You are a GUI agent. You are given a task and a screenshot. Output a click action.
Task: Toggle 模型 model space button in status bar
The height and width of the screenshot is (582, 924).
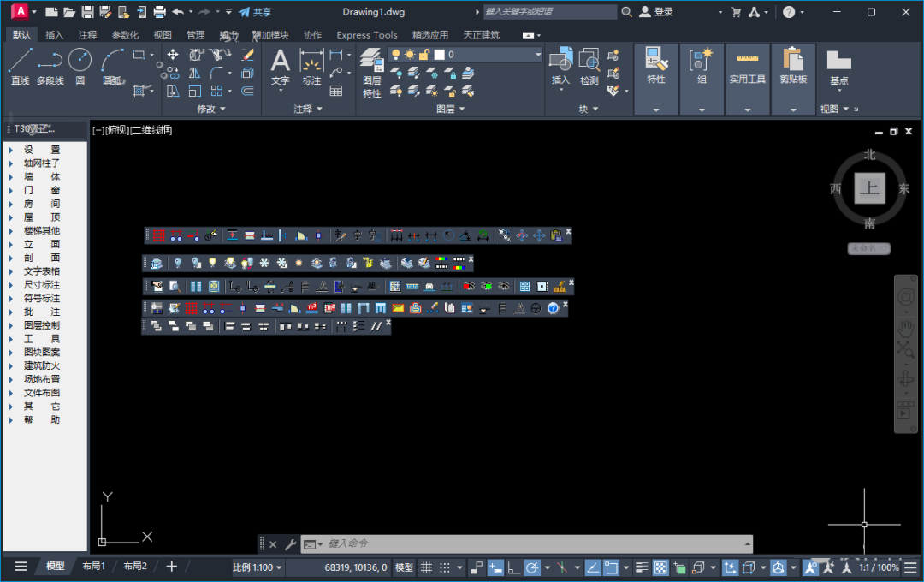[x=404, y=567]
